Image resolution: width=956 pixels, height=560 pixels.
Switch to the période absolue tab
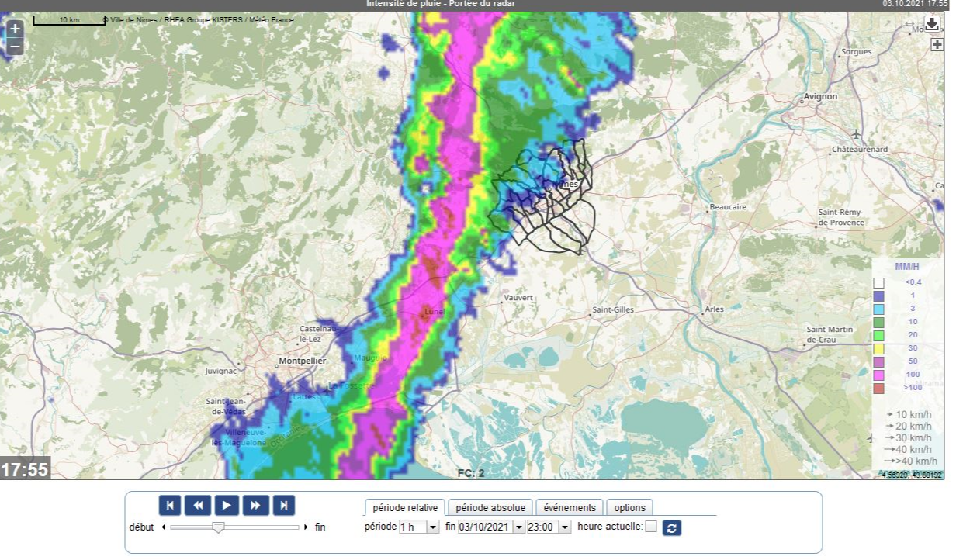pos(490,508)
